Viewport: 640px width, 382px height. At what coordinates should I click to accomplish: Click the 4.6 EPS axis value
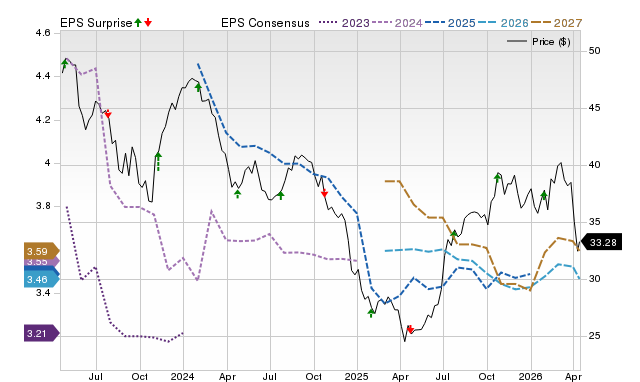tap(42, 33)
